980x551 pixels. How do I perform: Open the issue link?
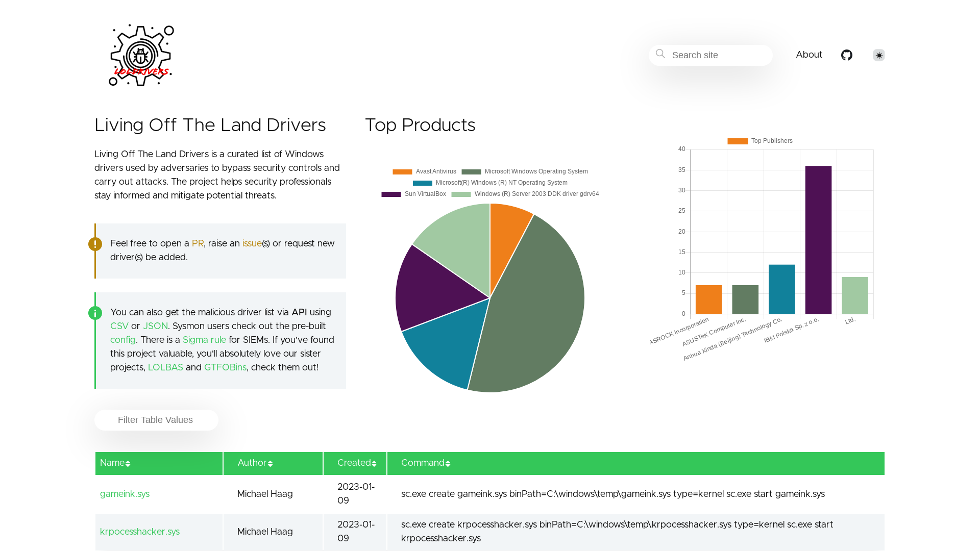[x=252, y=243]
